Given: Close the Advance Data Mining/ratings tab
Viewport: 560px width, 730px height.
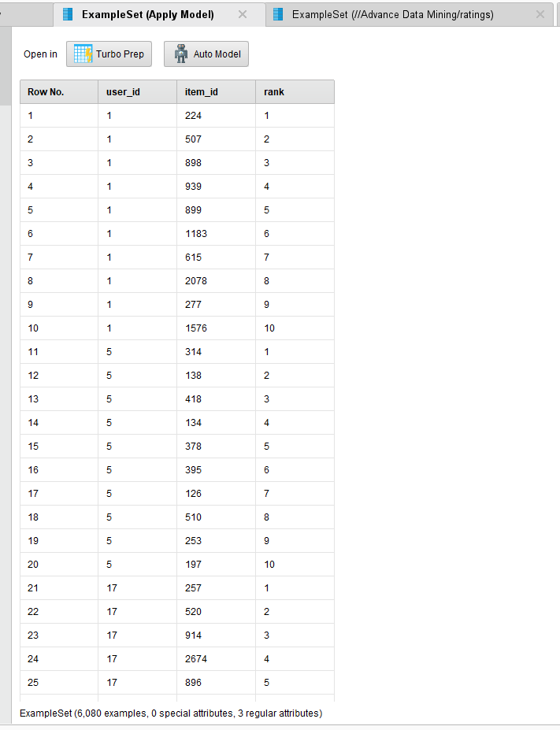Looking at the screenshot, I should coord(540,14).
